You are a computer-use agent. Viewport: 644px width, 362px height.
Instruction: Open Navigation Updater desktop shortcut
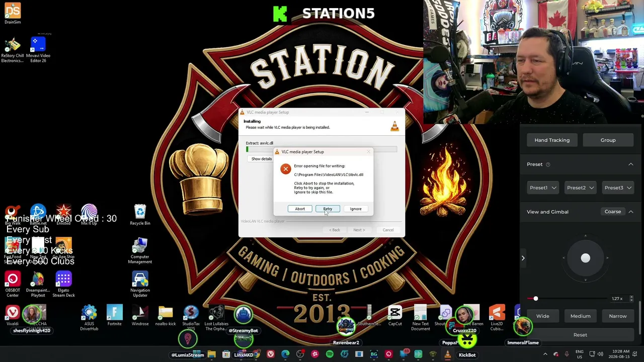[x=140, y=285]
